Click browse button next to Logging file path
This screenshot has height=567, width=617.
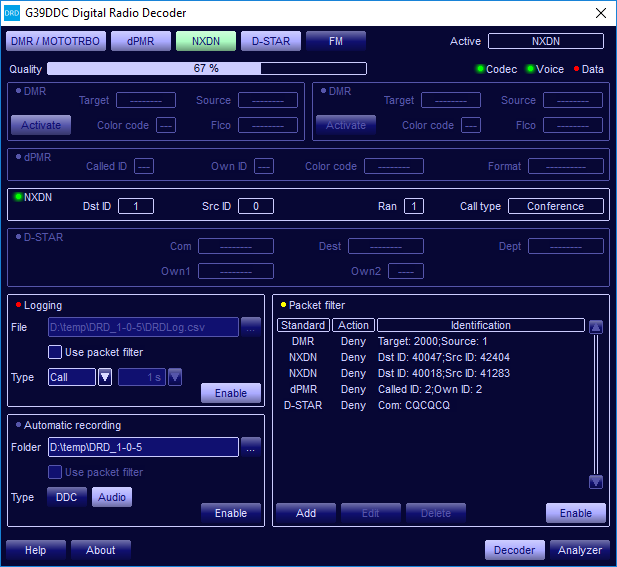coord(251,326)
